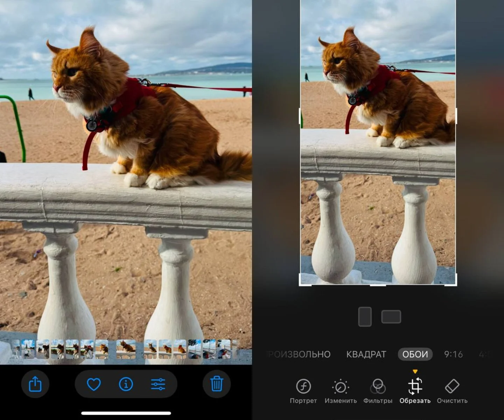Select the 9:16 aspect ratio
Image resolution: width=504 pixels, height=420 pixels.
click(x=454, y=354)
